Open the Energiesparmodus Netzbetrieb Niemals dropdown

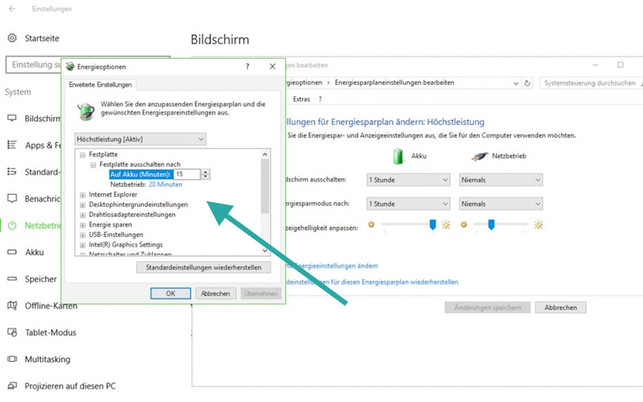(500, 202)
